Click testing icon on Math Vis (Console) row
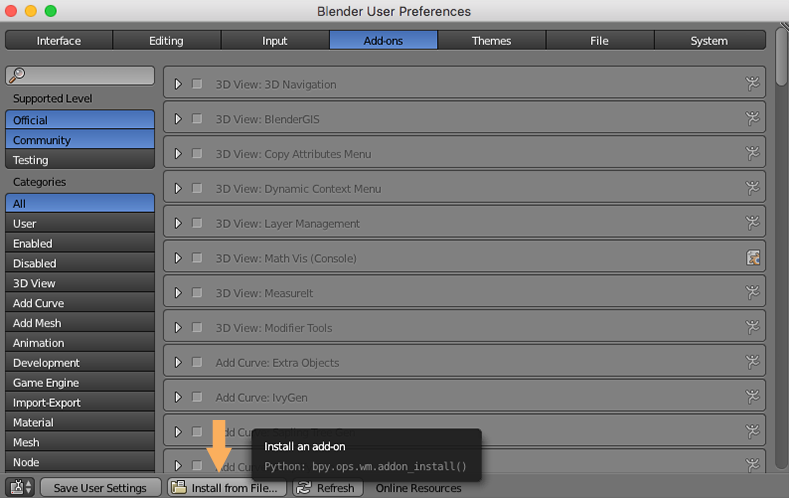This screenshot has width=789, height=498. [753, 258]
